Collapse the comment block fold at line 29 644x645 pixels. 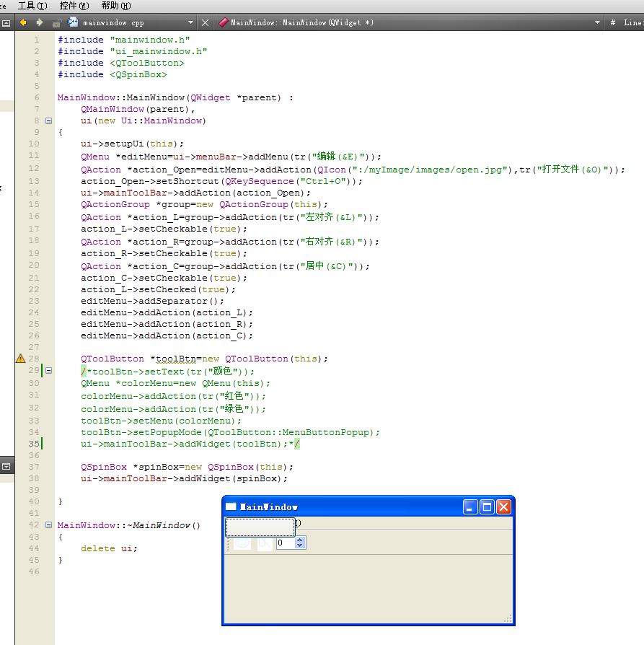(x=48, y=370)
